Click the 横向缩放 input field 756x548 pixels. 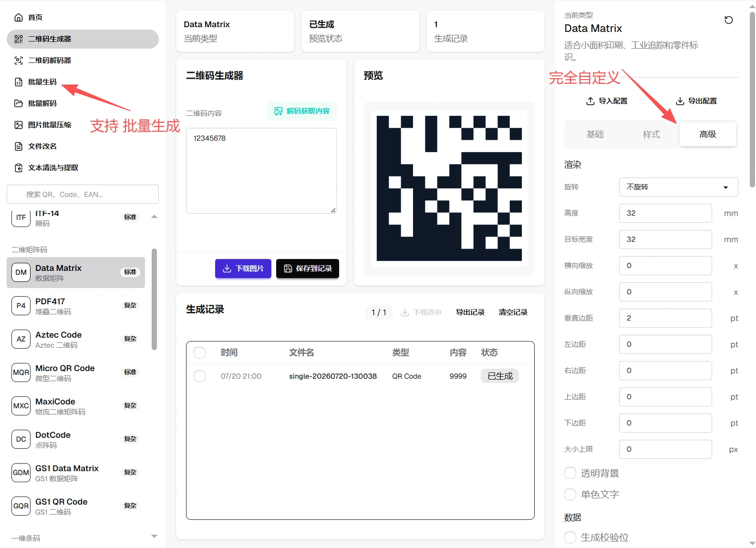[665, 266]
